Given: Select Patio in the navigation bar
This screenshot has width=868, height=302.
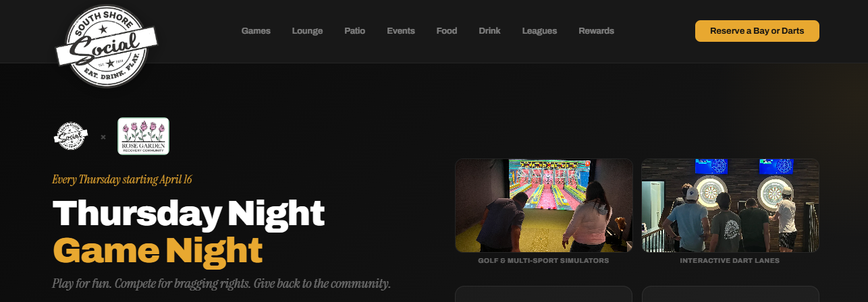Looking at the screenshot, I should point(354,31).
